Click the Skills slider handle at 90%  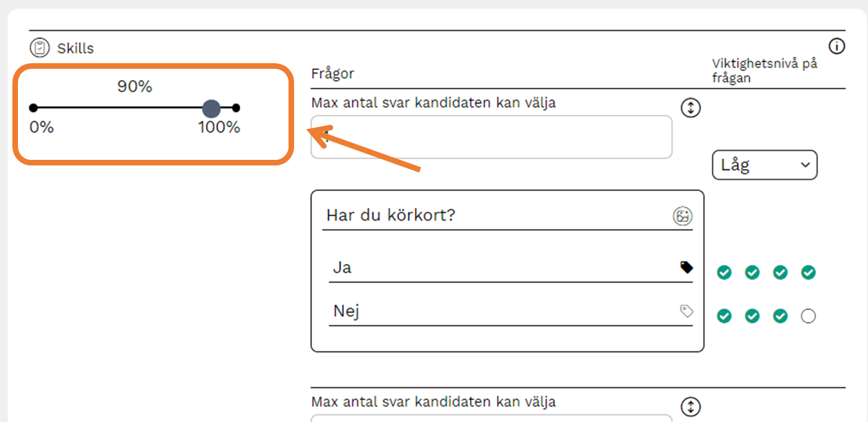coord(211,108)
